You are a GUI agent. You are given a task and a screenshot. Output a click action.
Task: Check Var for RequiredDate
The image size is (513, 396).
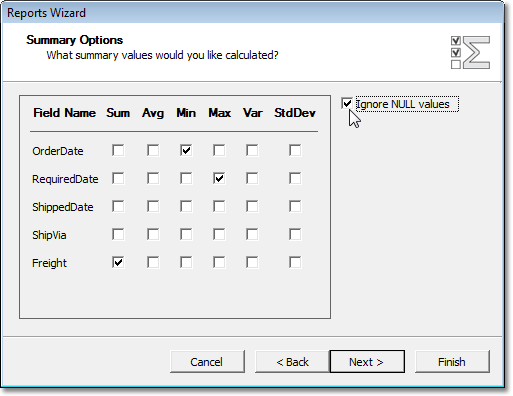click(252, 178)
